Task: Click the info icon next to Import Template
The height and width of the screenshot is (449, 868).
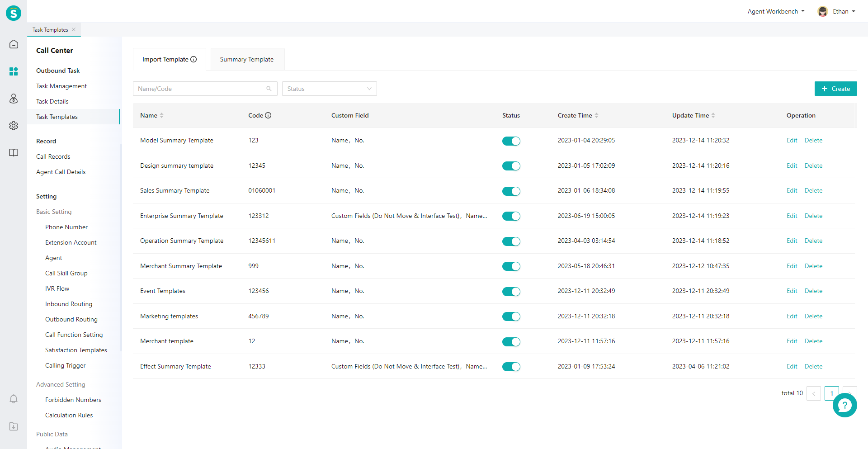Action: (x=193, y=59)
